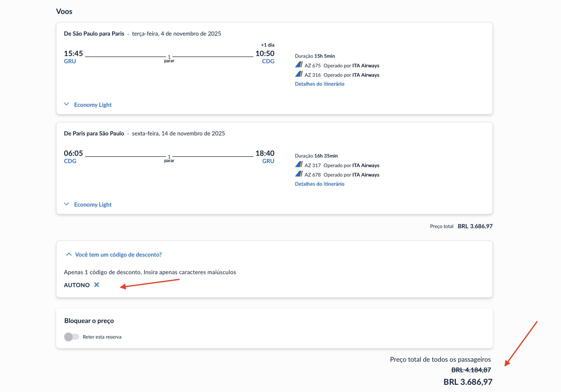Click CDG arrival airport code on outbound

(x=268, y=61)
